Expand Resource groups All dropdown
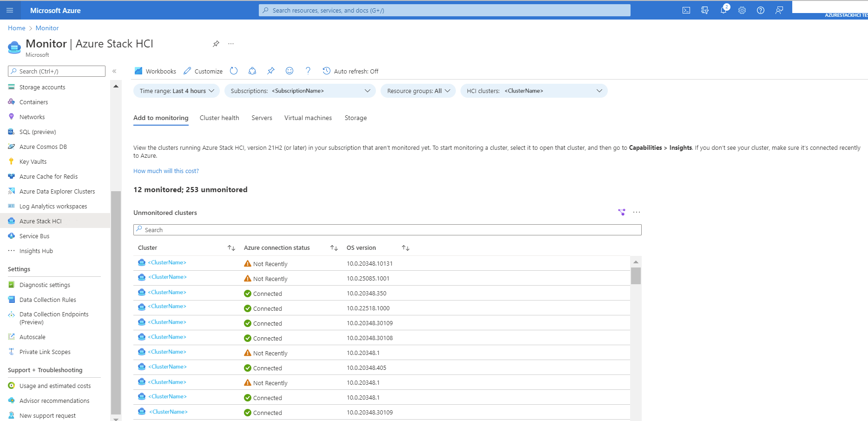 coord(418,91)
